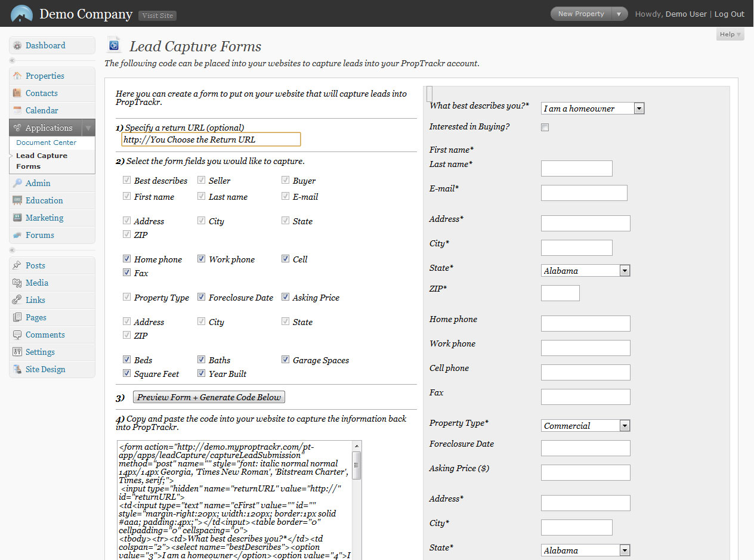This screenshot has width=754, height=560.
Task: Click the Marketing icon in the sidebar
Action: click(x=17, y=218)
